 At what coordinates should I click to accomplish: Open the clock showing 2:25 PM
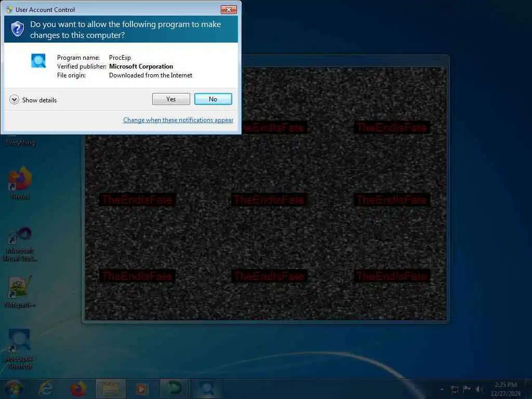(506, 389)
